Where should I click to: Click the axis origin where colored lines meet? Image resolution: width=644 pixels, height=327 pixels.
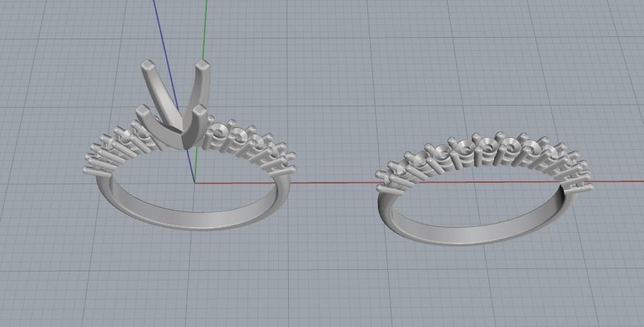coord(194,183)
